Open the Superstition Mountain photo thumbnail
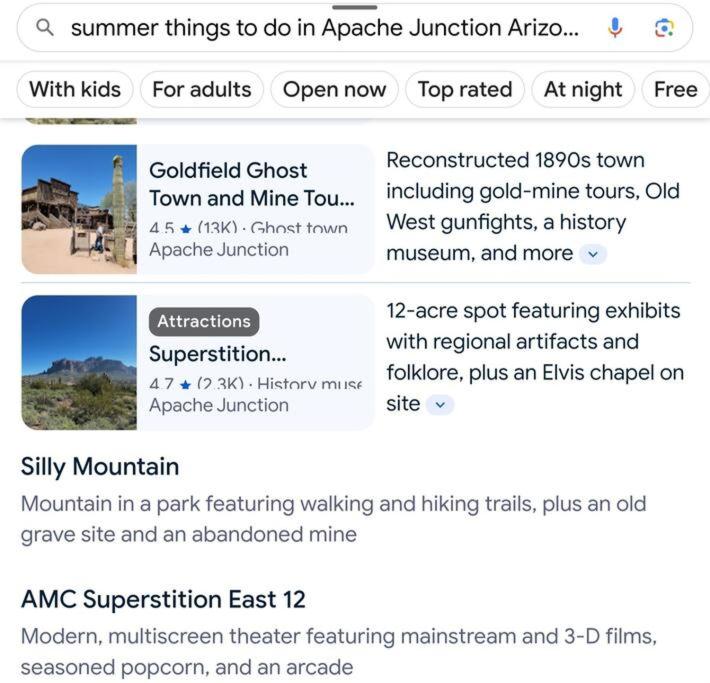This screenshot has width=710, height=683. pyautogui.click(x=79, y=362)
